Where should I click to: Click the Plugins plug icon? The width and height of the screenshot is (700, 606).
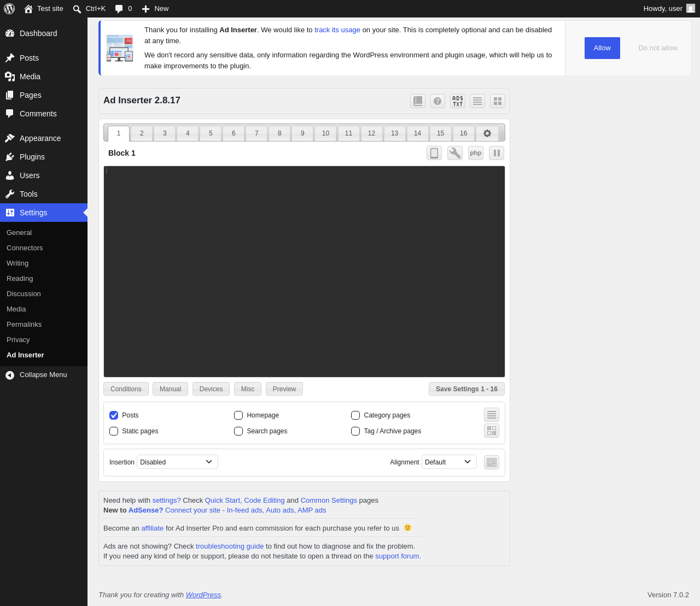pyautogui.click(x=10, y=157)
